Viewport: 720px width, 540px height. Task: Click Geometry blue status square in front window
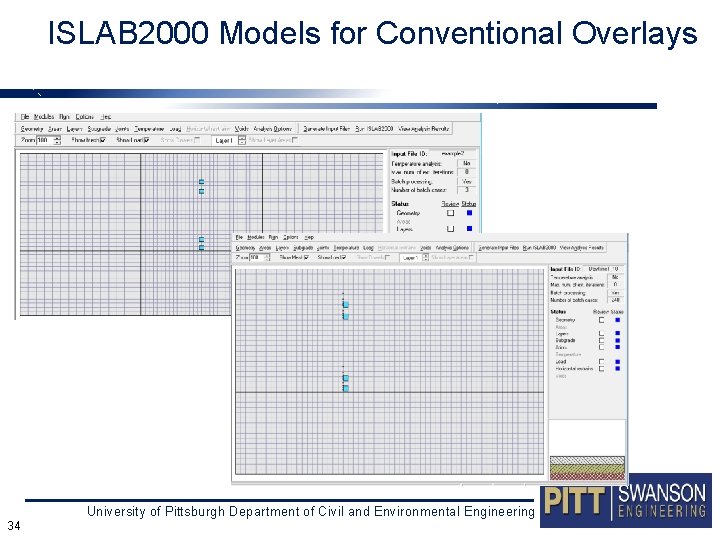point(618,320)
